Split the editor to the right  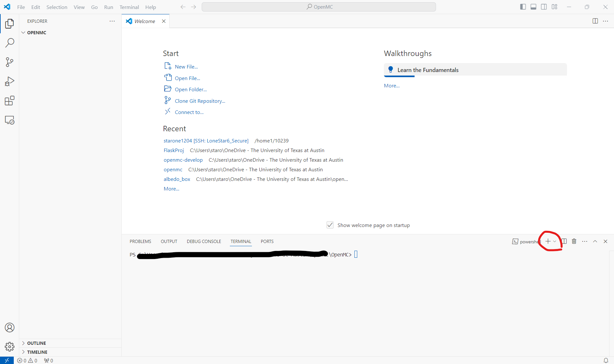(595, 21)
